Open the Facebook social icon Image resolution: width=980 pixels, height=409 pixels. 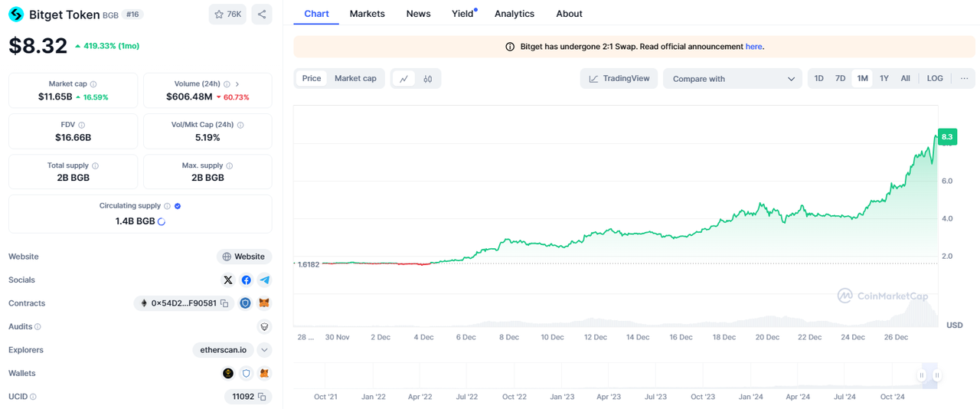pyautogui.click(x=246, y=280)
